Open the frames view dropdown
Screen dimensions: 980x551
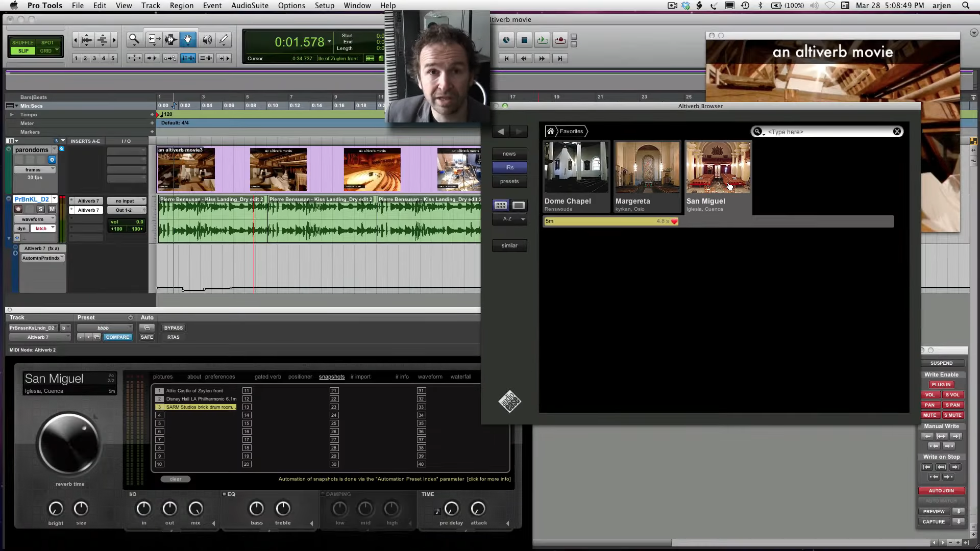point(35,170)
